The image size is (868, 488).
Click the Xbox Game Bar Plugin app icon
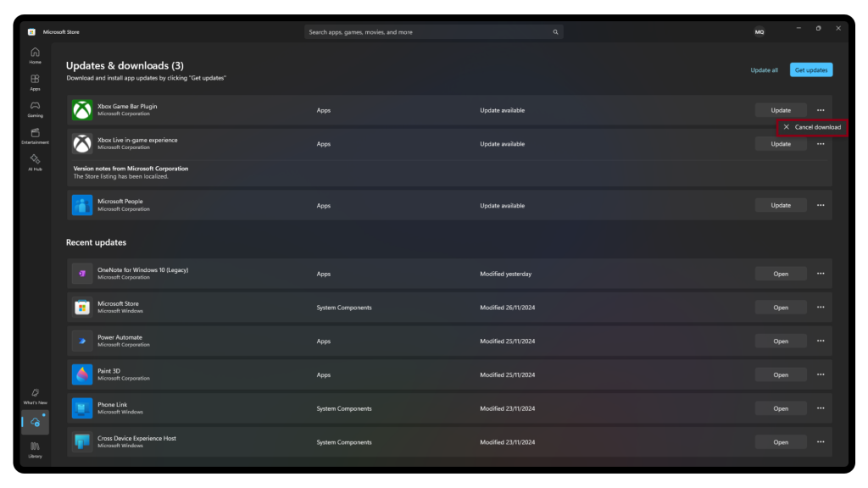click(82, 110)
